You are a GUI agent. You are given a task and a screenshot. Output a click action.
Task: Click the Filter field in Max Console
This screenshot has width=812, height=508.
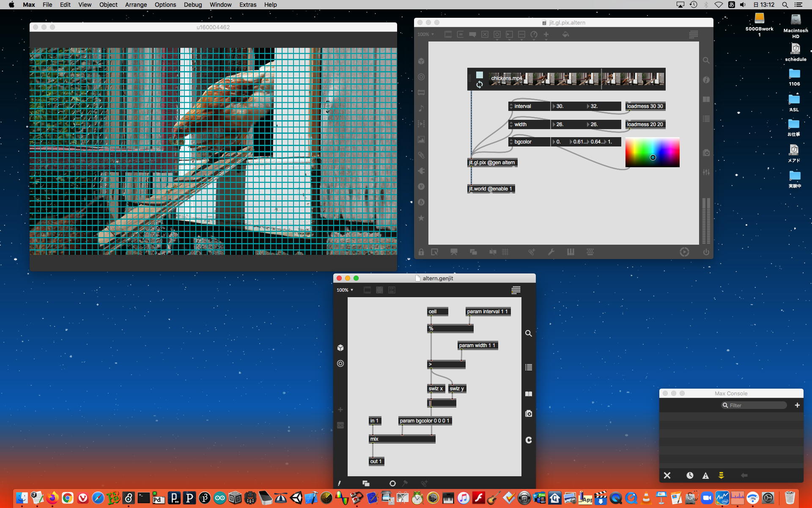coord(755,405)
